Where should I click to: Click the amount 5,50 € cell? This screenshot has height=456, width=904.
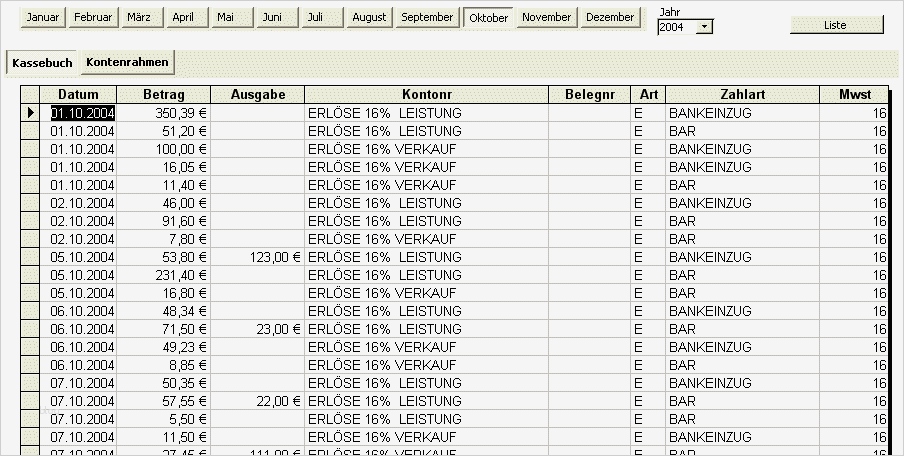click(x=164, y=419)
